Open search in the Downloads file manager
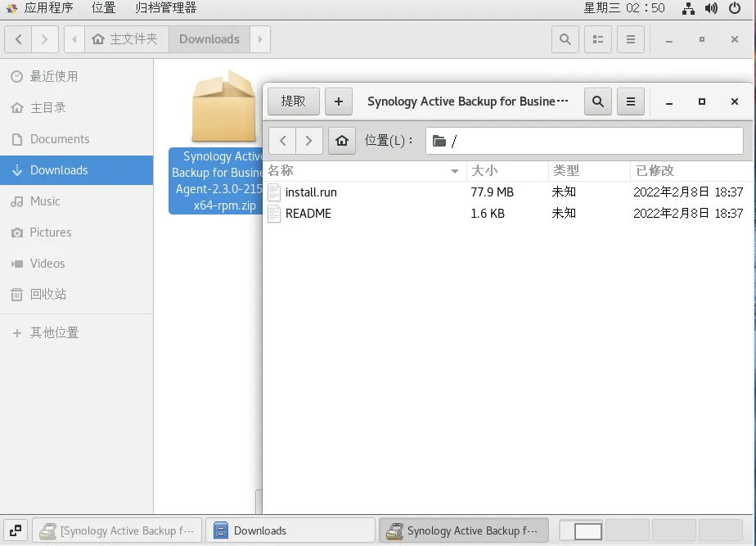 pos(565,39)
